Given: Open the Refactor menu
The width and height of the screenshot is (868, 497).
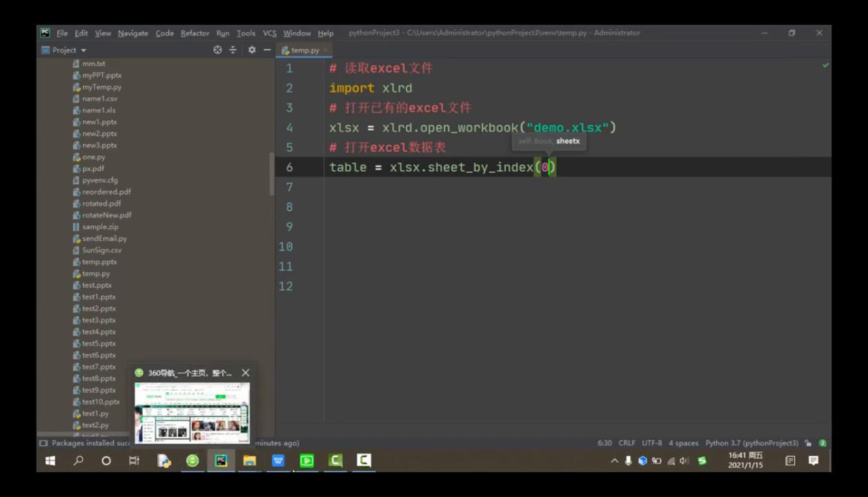Looking at the screenshot, I should coord(195,33).
